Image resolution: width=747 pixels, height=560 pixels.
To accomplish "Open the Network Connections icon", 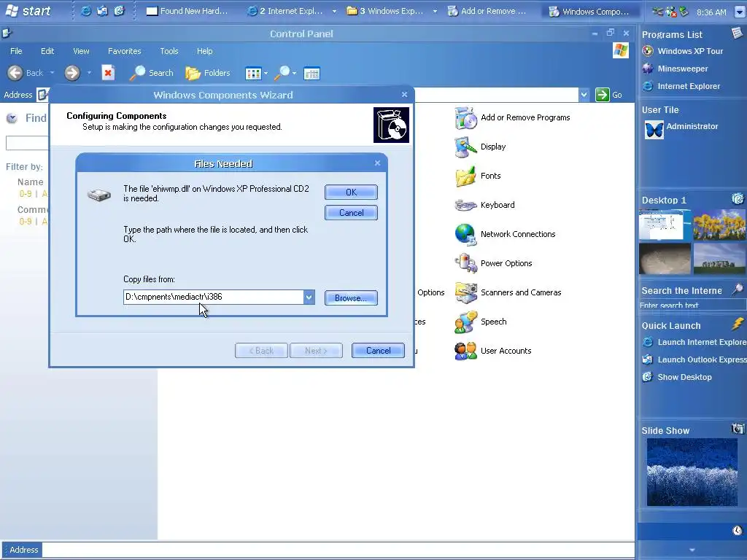I will (465, 234).
